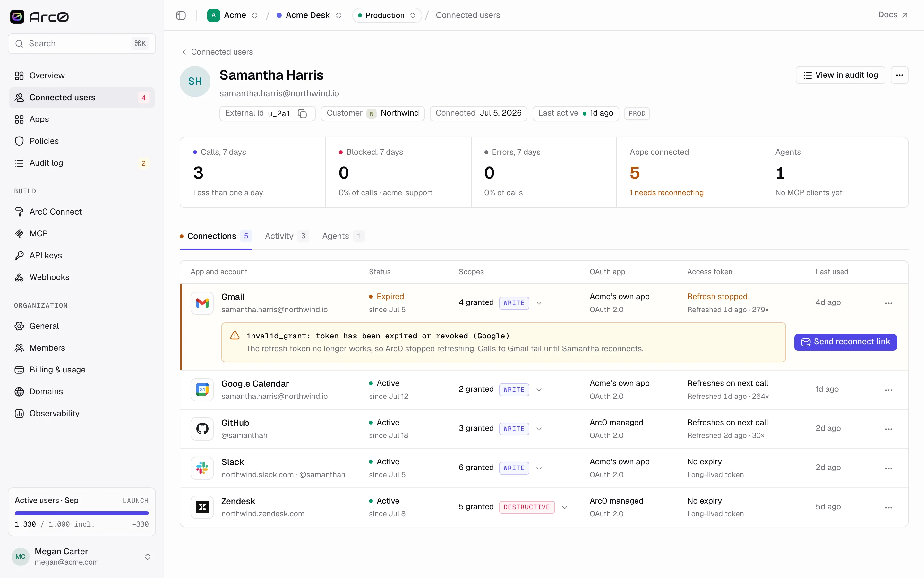This screenshot has height=578, width=924.
Task: Click the active users usage progress bar
Action: [x=82, y=513]
